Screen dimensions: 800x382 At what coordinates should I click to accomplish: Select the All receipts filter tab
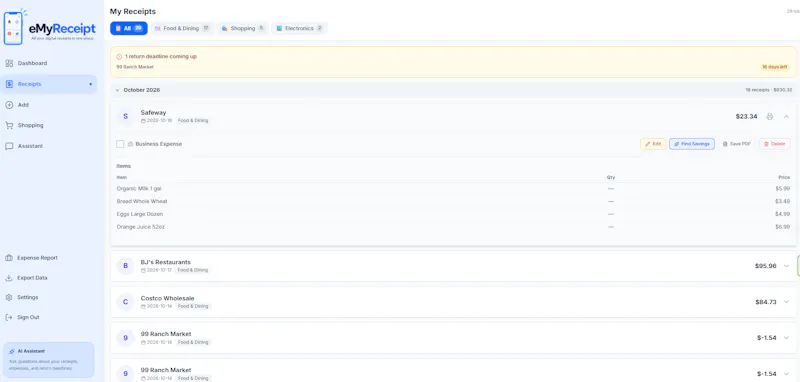click(x=129, y=29)
